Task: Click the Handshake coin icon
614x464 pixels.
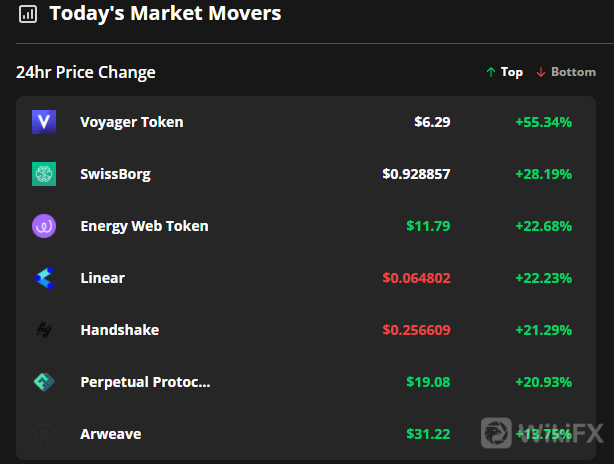Action: pos(44,330)
